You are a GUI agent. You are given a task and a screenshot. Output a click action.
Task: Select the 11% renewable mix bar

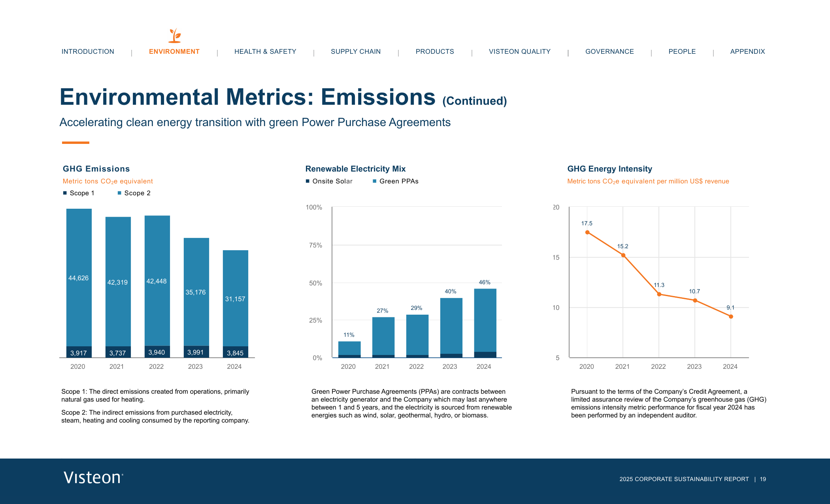point(349,349)
